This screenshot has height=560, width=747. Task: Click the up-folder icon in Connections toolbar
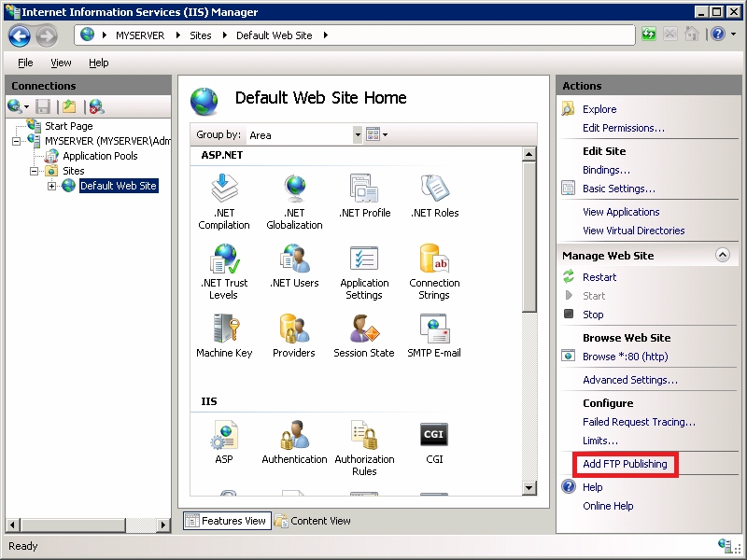(69, 106)
